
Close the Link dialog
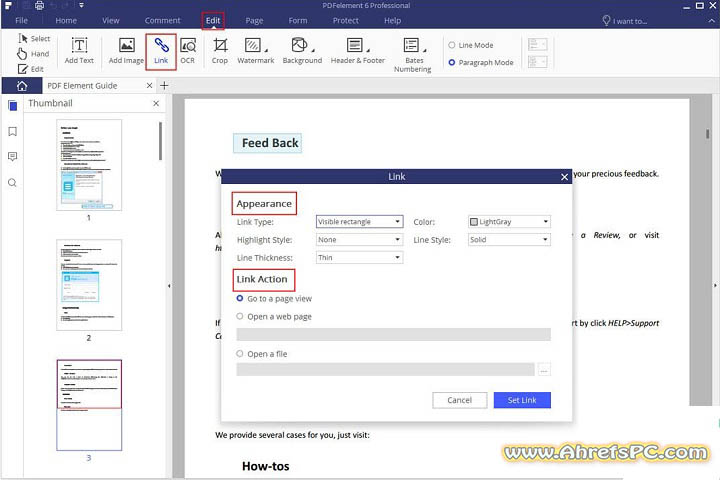(x=564, y=177)
